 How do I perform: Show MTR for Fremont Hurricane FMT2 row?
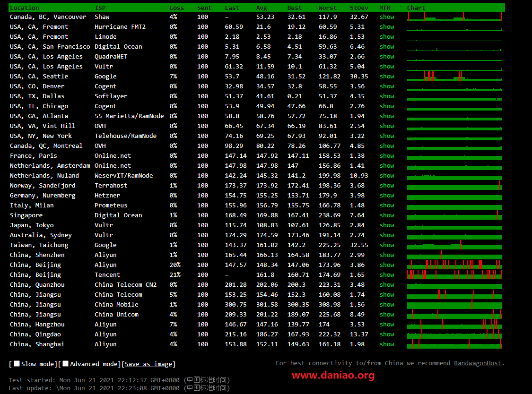coord(387,26)
